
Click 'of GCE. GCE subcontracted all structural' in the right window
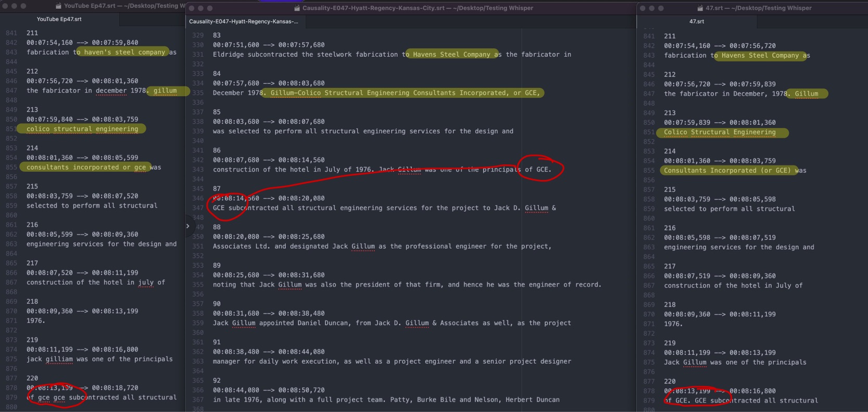click(x=741, y=401)
